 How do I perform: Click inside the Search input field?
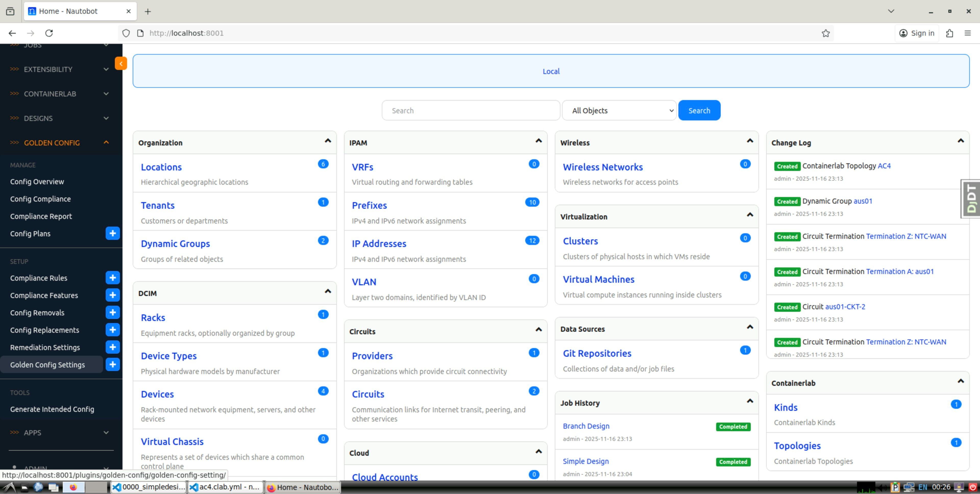pyautogui.click(x=471, y=111)
